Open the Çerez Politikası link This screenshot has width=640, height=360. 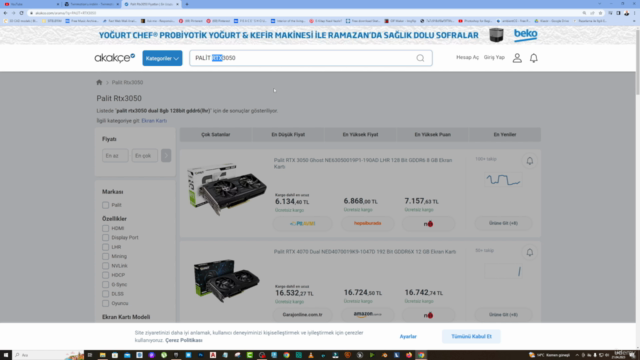pos(184,340)
